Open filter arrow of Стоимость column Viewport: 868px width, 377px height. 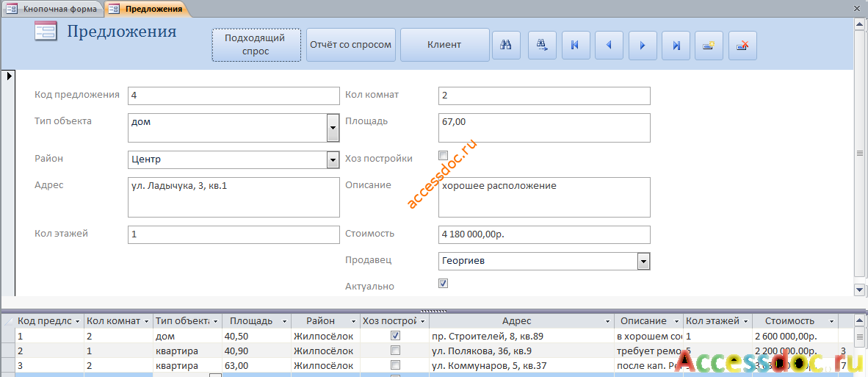click(831, 321)
